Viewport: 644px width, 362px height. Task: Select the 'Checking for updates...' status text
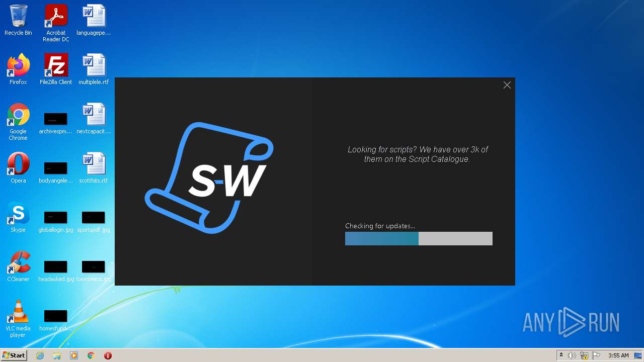(x=380, y=226)
